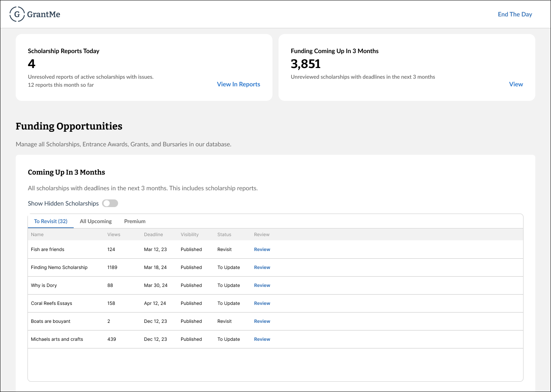Click the Coming Up In 3 Months heading
The height and width of the screenshot is (392, 551).
(x=66, y=172)
